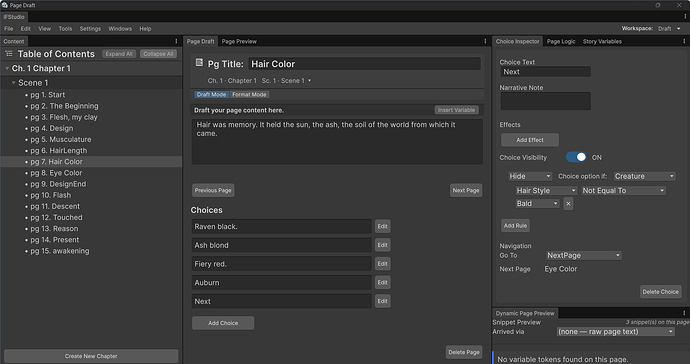Click Delete Choice button

point(661,291)
